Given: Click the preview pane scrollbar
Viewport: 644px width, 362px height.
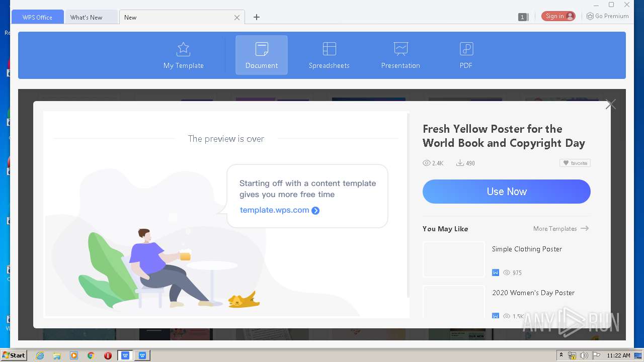Looking at the screenshot, I should click(408, 206).
